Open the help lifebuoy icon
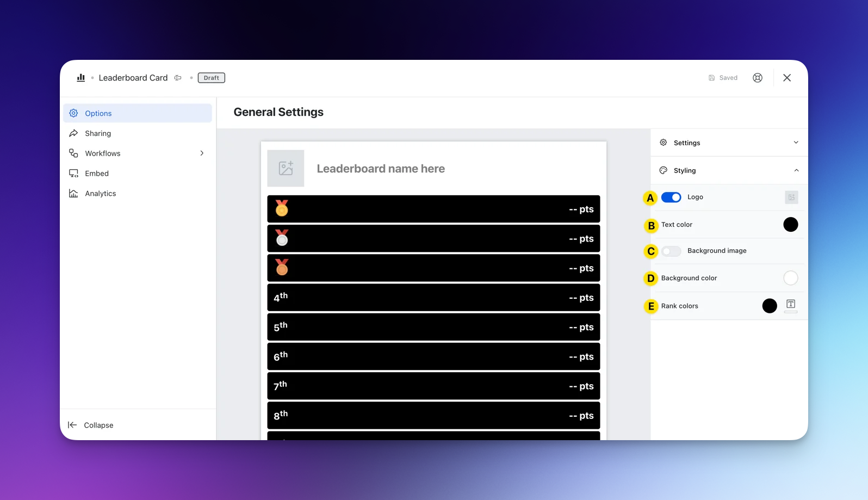 click(x=757, y=78)
